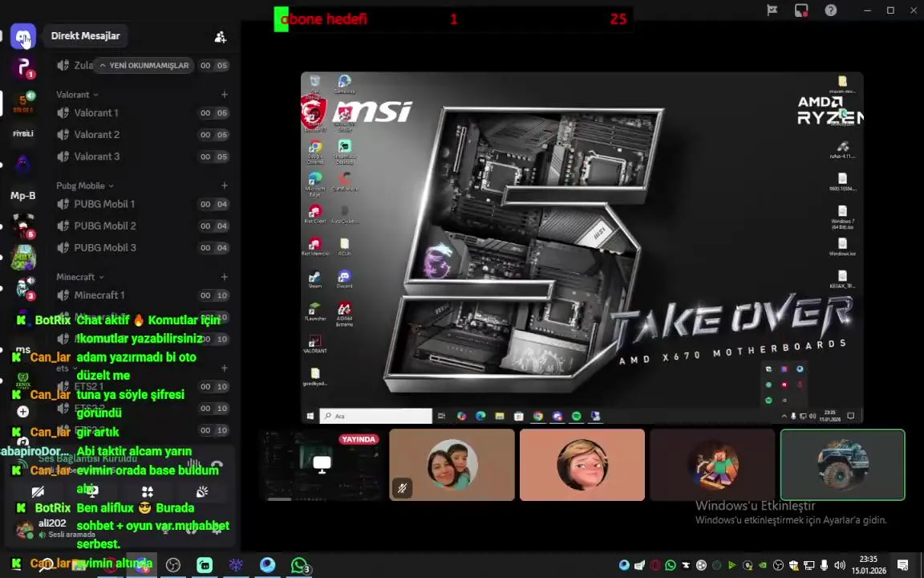Open the Mp-B server

pos(23,195)
